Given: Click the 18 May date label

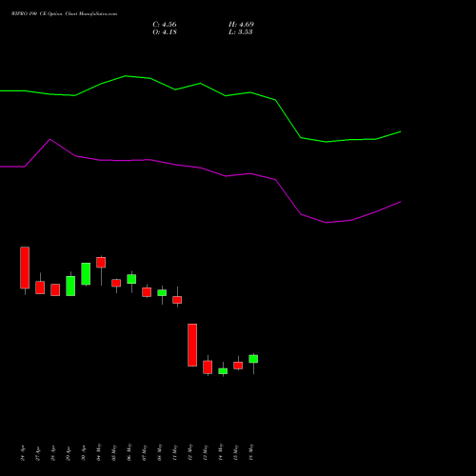Looking at the screenshot, I should 251,452.
